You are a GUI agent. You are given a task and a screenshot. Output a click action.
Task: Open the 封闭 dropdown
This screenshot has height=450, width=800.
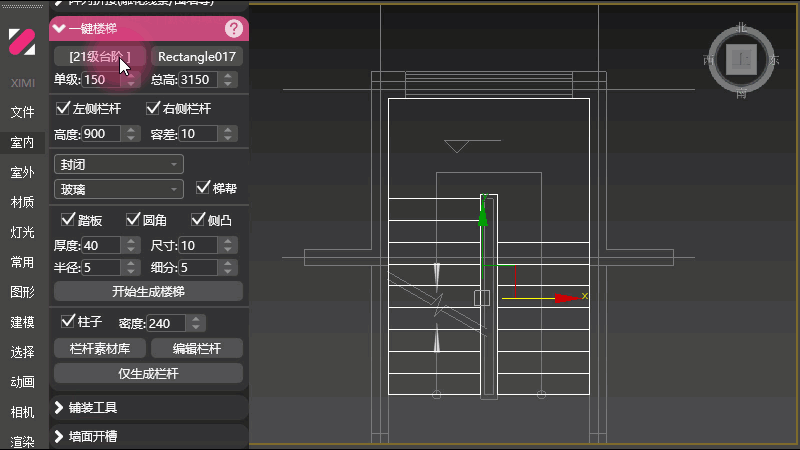[118, 164]
